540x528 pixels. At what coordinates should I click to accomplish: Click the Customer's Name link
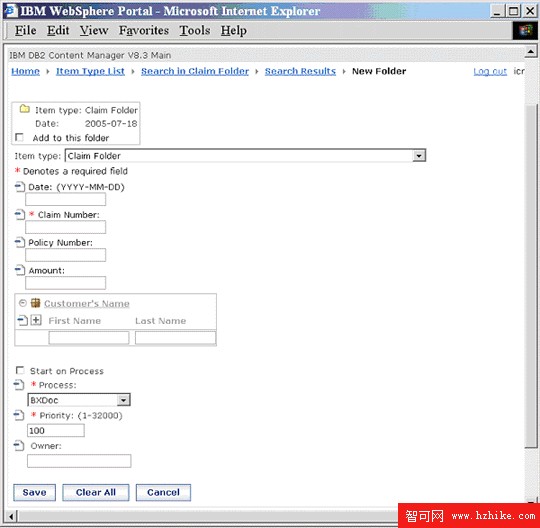[x=87, y=303]
